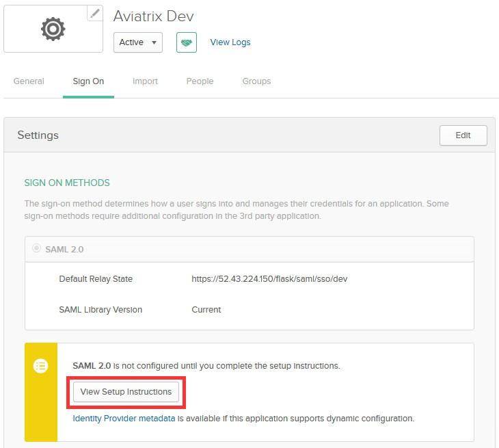The width and height of the screenshot is (499, 448).
Task: Click the Settings panel header text
Action: [38, 135]
